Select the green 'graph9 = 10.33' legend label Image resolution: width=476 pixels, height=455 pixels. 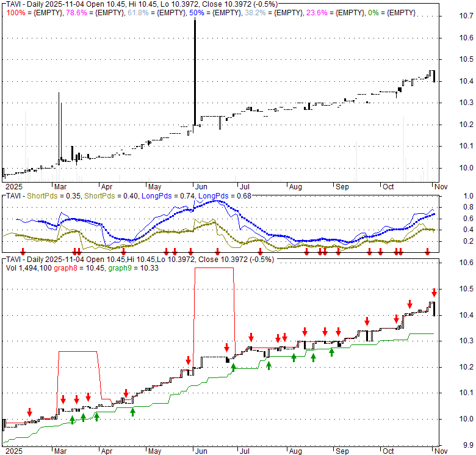133,268
